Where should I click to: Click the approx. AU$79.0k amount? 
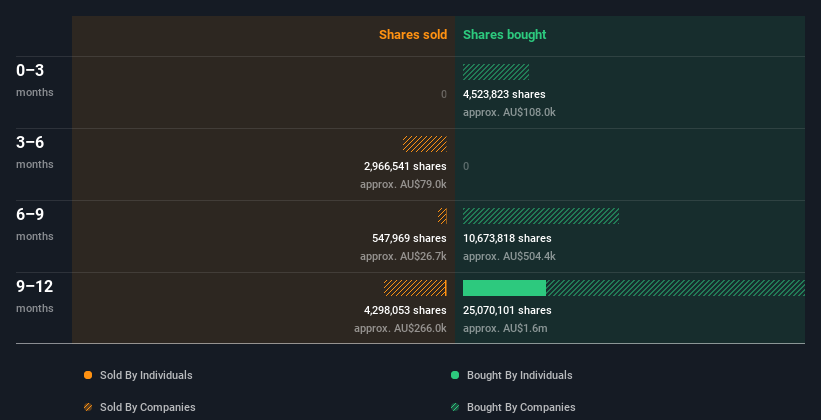point(403,184)
